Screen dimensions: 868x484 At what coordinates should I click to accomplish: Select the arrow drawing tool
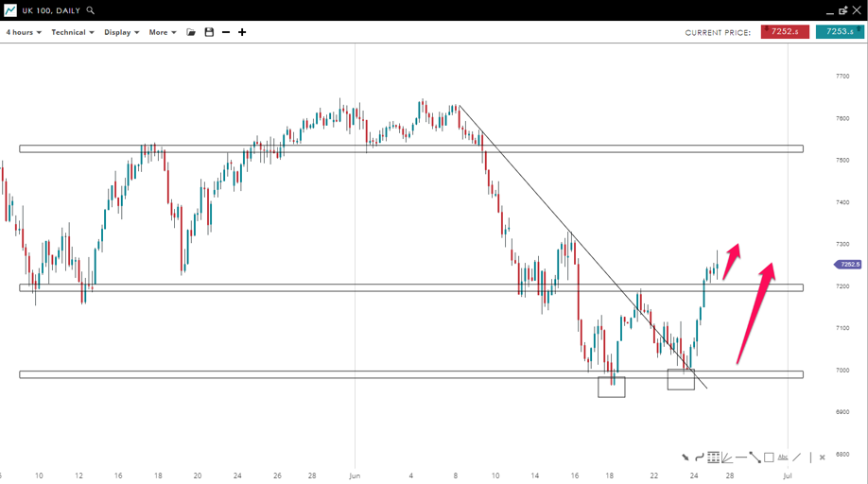pos(686,458)
